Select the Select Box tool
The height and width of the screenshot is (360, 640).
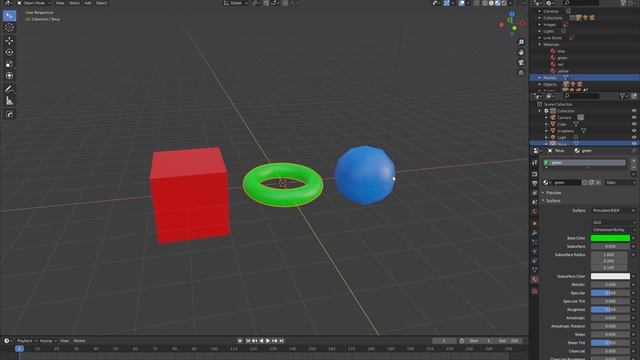pyautogui.click(x=9, y=16)
